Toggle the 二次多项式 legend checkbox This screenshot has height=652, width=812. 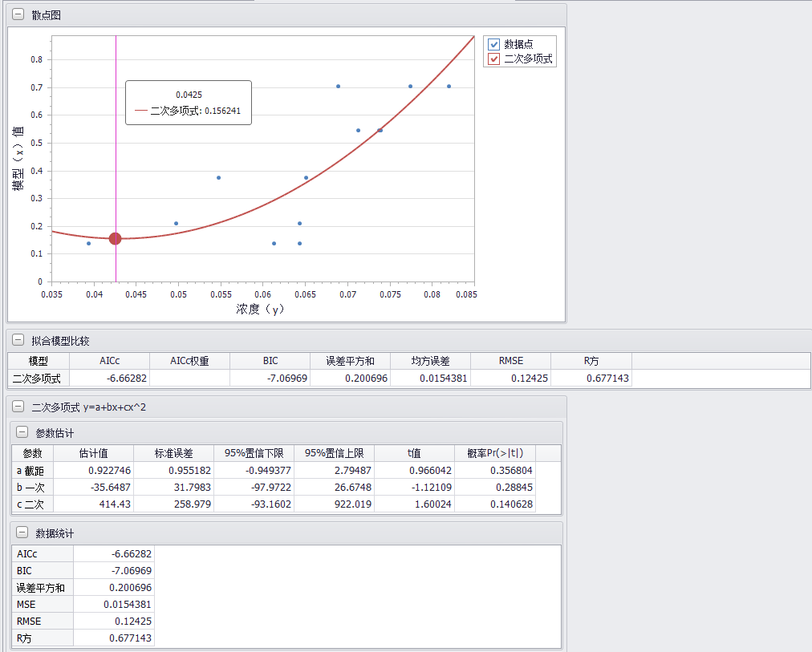494,59
